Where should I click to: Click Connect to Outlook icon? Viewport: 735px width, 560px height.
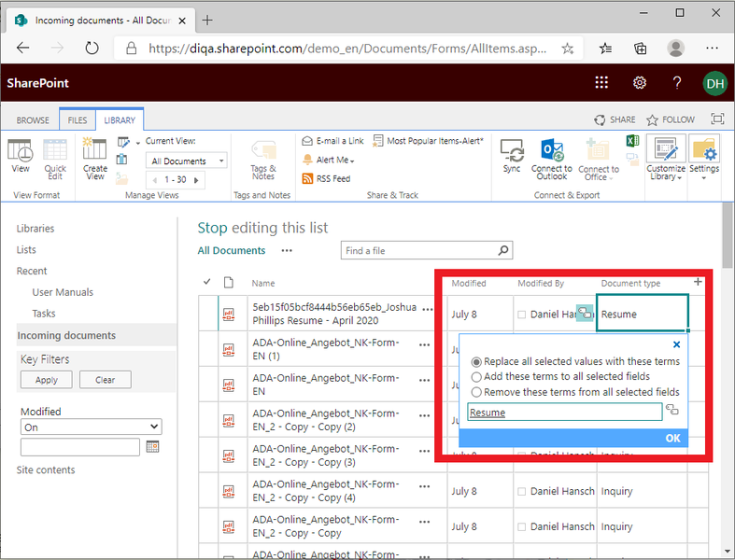551,151
